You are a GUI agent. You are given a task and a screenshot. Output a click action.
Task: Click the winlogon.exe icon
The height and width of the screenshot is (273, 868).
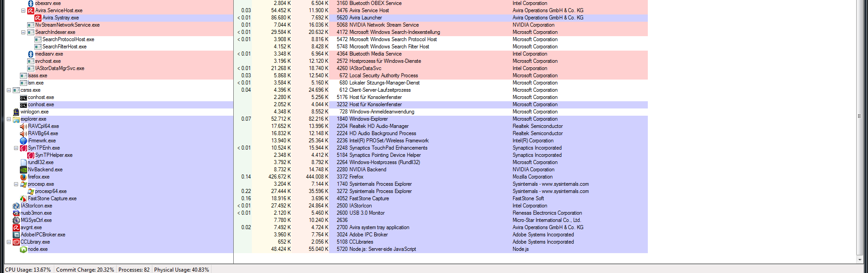[16, 112]
